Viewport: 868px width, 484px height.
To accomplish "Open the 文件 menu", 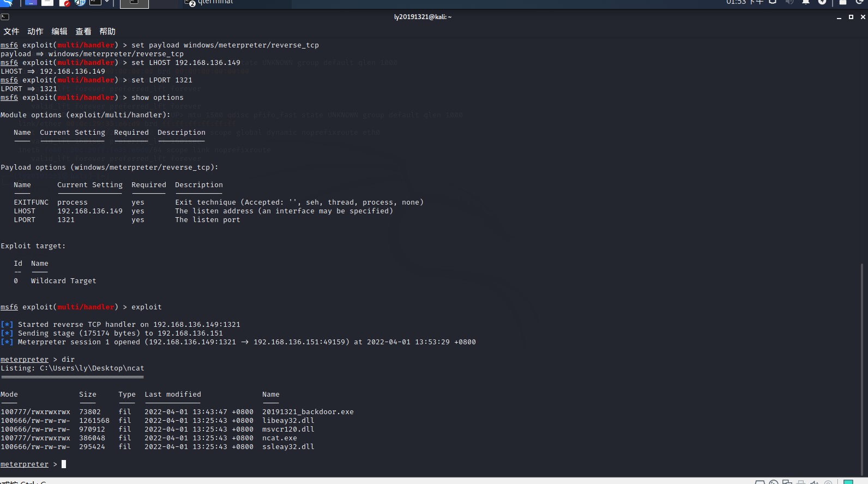I will 11,32.
